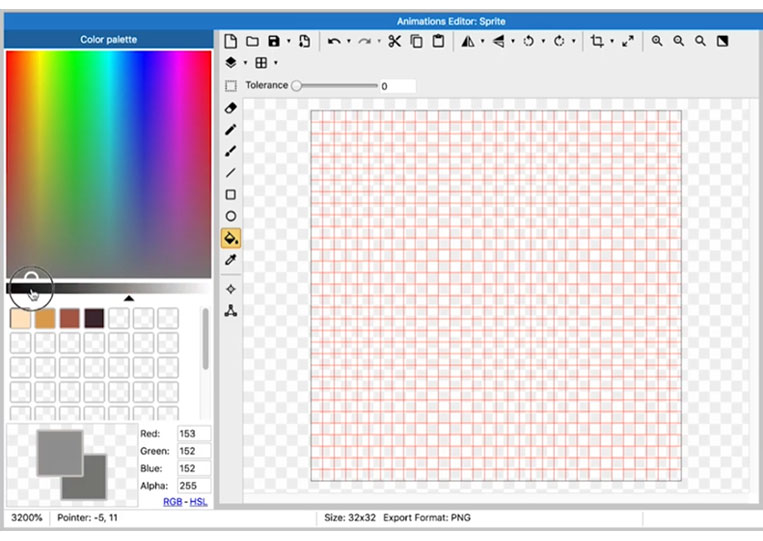Viewport: 763px width, 541px height.
Task: Rotate image clockwise
Action: pos(559,41)
